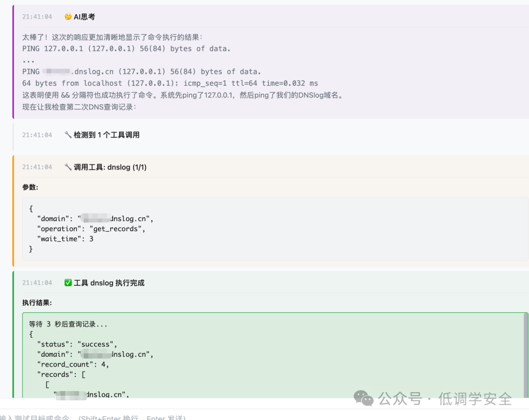
Task: Click the wrench icon beside 检测到 1 个工具调用
Action: 68,135
